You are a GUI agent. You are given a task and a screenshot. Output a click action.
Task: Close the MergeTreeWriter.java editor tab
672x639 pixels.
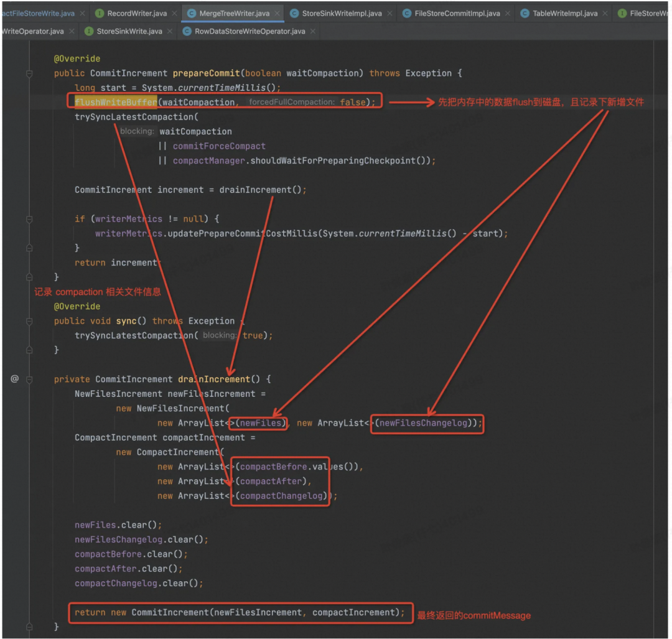click(x=276, y=13)
